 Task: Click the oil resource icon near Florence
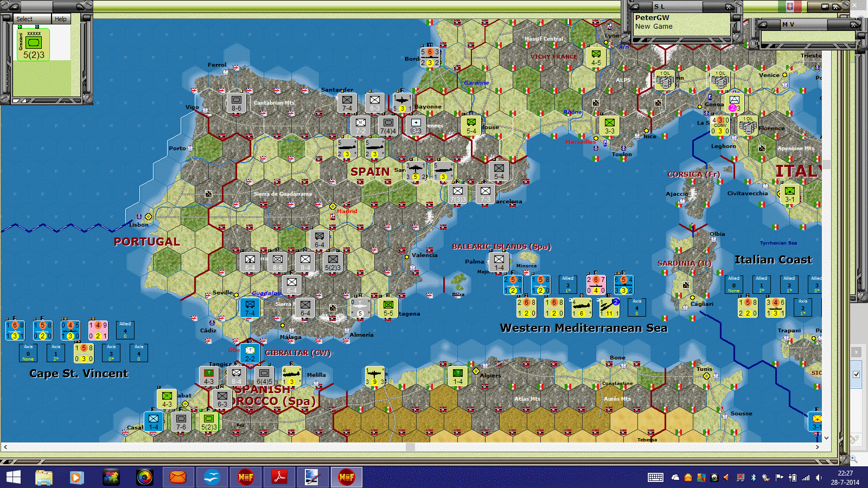(x=748, y=126)
